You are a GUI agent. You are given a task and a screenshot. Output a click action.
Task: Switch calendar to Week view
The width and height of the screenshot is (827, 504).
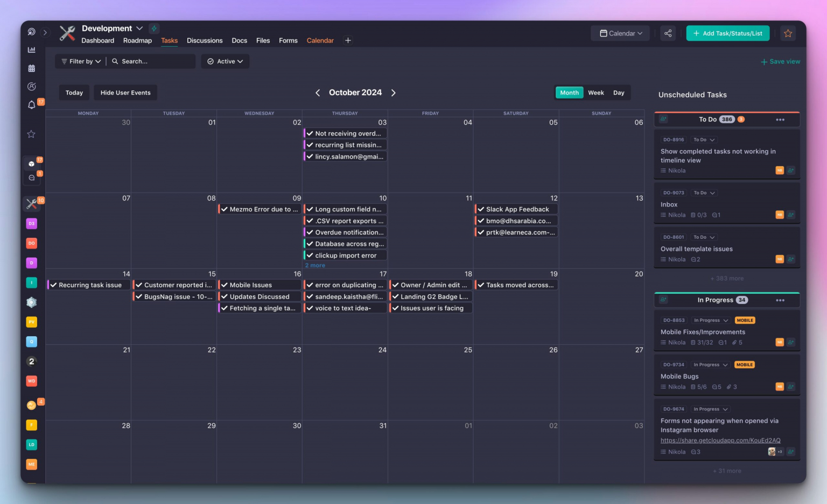(x=596, y=93)
